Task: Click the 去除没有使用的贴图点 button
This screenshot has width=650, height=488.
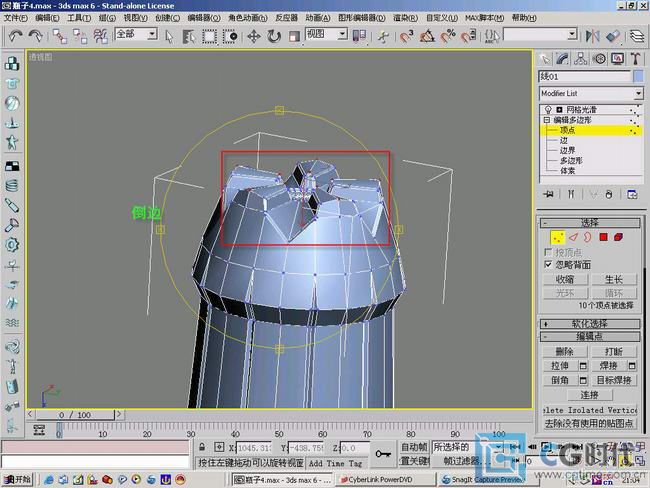Action: pyautogui.click(x=589, y=423)
